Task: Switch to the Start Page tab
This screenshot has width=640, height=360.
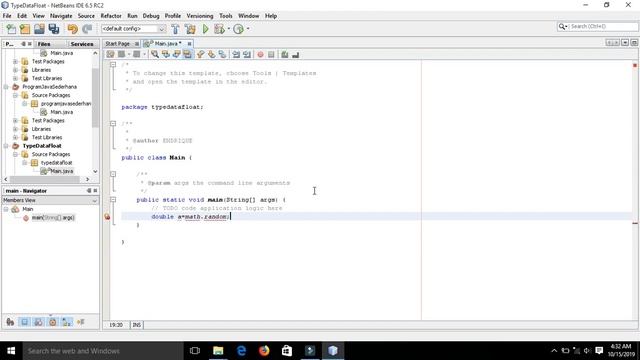Action: 118,43
